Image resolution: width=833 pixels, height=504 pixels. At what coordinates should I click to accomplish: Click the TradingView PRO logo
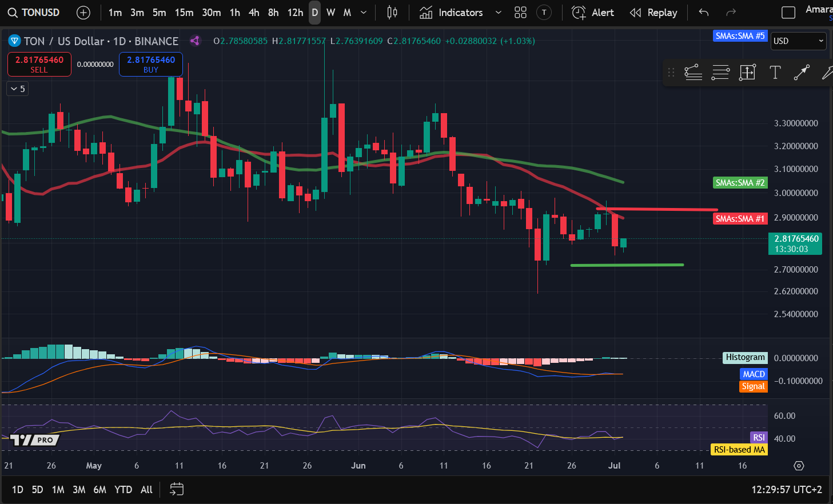point(35,440)
